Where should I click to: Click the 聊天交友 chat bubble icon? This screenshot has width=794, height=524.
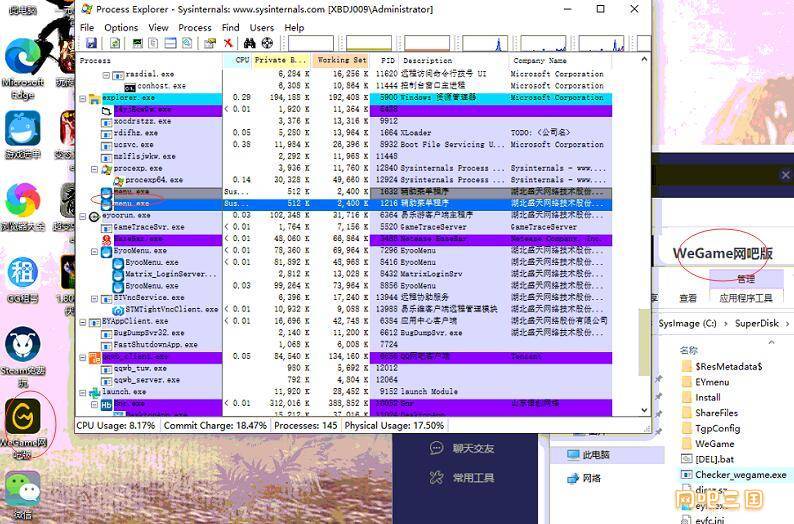[x=436, y=448]
